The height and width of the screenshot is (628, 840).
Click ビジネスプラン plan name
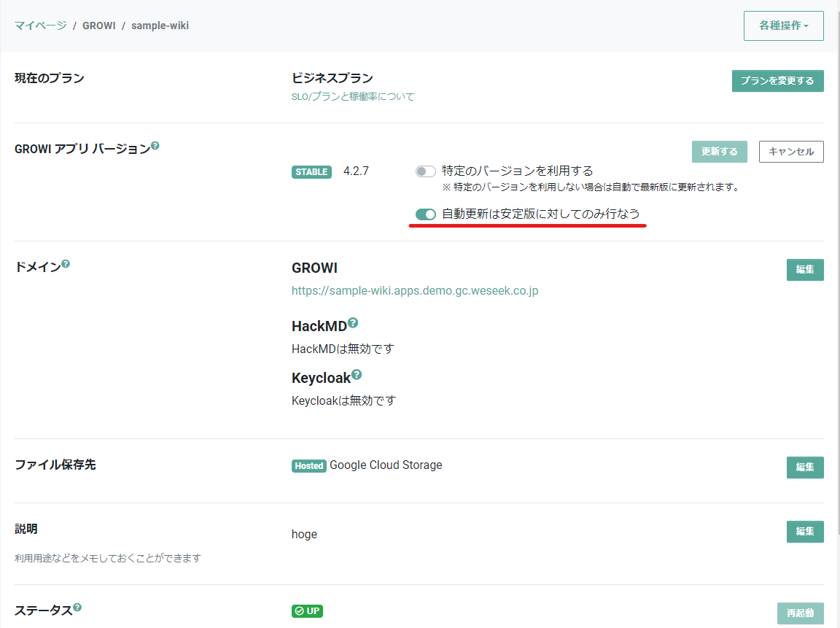(332, 78)
